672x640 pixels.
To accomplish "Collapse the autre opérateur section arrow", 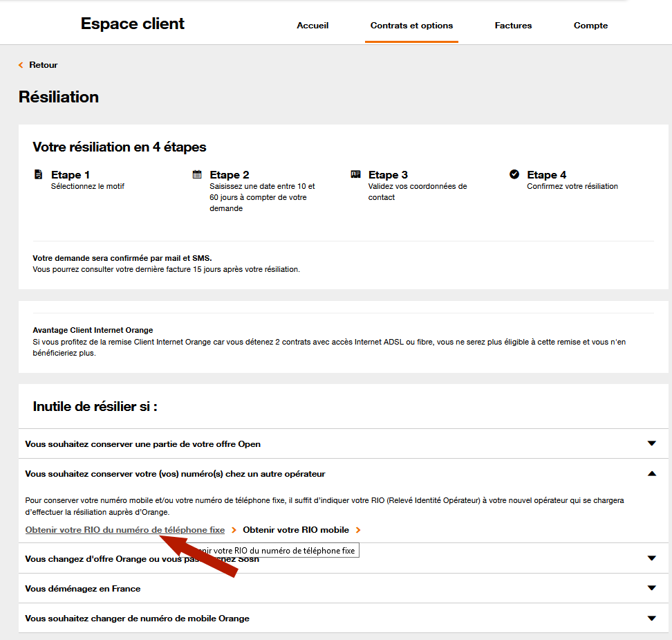I will 652,473.
